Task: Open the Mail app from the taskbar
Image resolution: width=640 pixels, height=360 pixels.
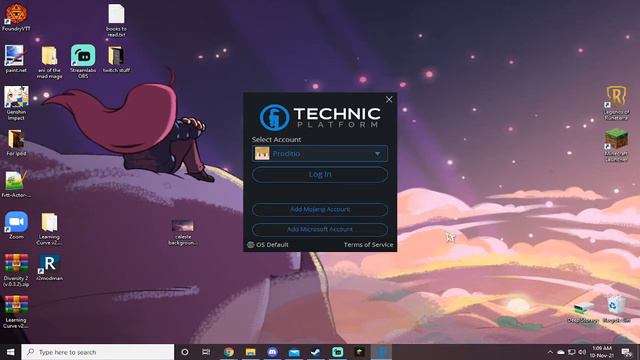Action: 294,352
